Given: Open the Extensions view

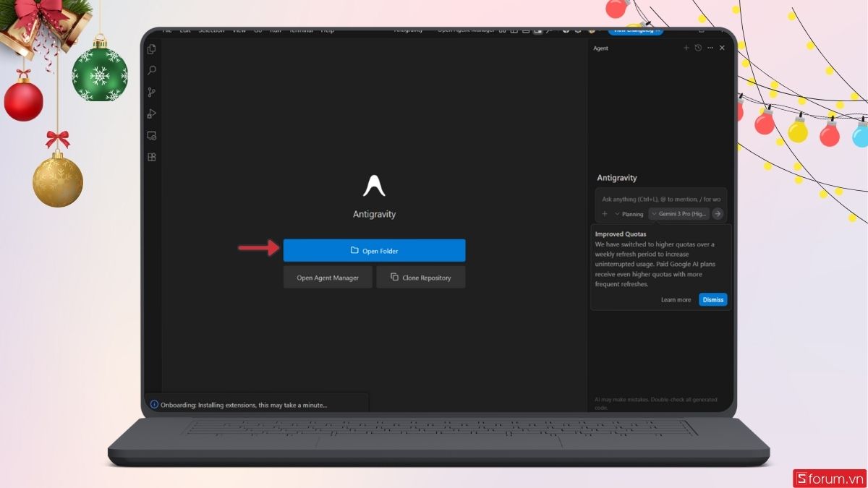Looking at the screenshot, I should tap(152, 157).
